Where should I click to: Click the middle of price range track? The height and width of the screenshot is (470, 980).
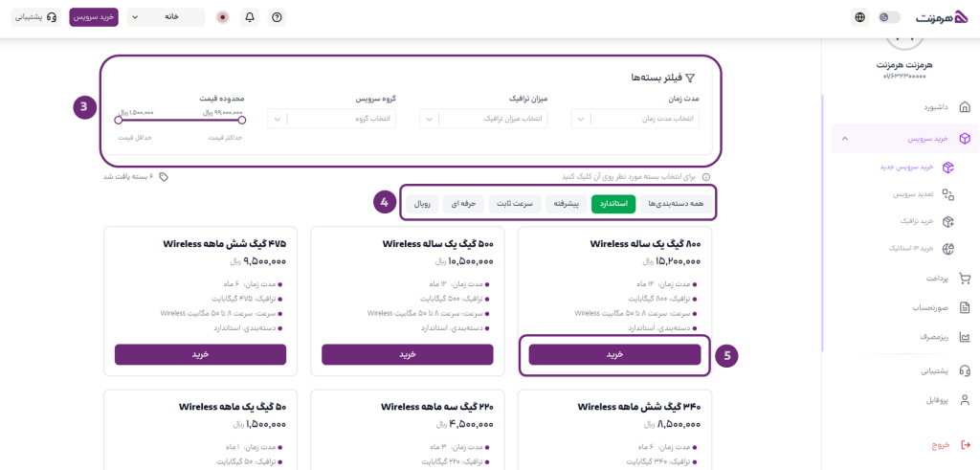(x=180, y=120)
